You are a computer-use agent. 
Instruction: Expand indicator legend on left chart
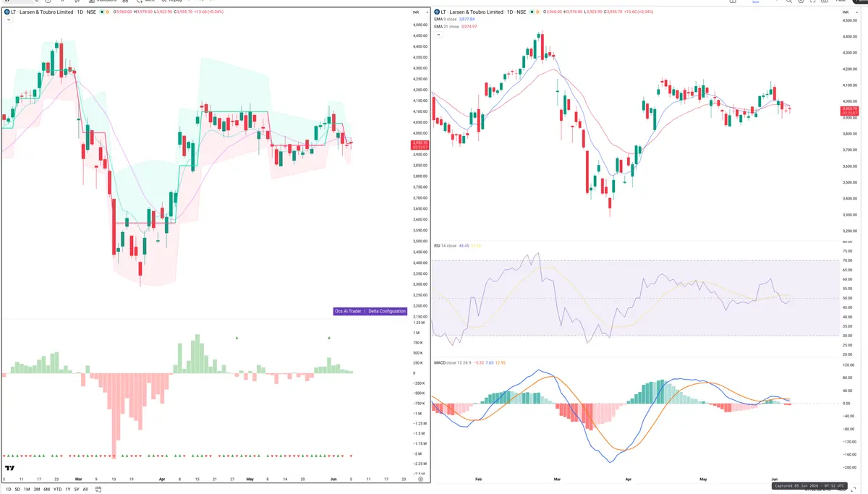point(9,20)
